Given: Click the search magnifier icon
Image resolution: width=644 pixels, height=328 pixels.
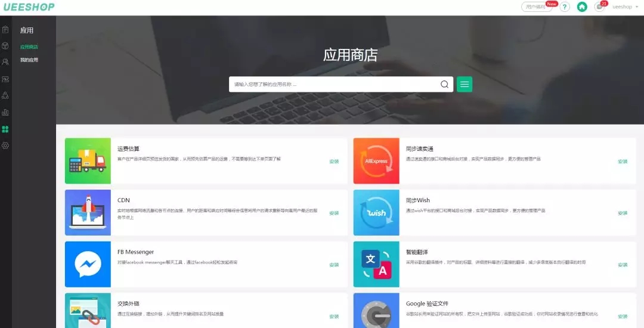Looking at the screenshot, I should click(x=444, y=85).
